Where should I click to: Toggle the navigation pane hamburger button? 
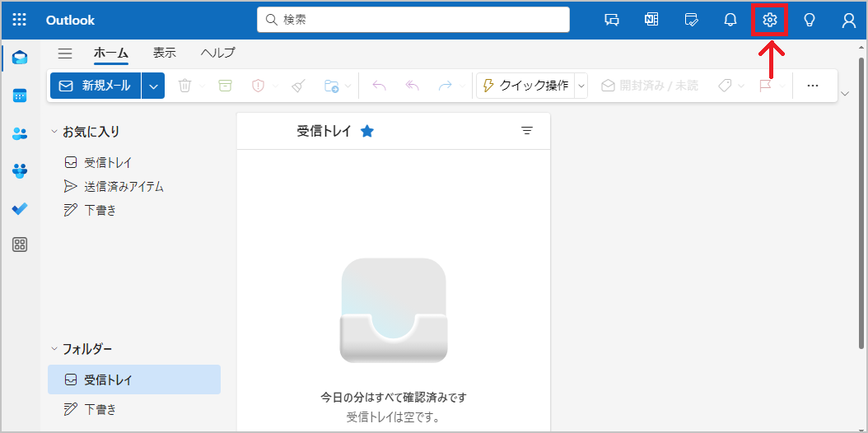(65, 54)
